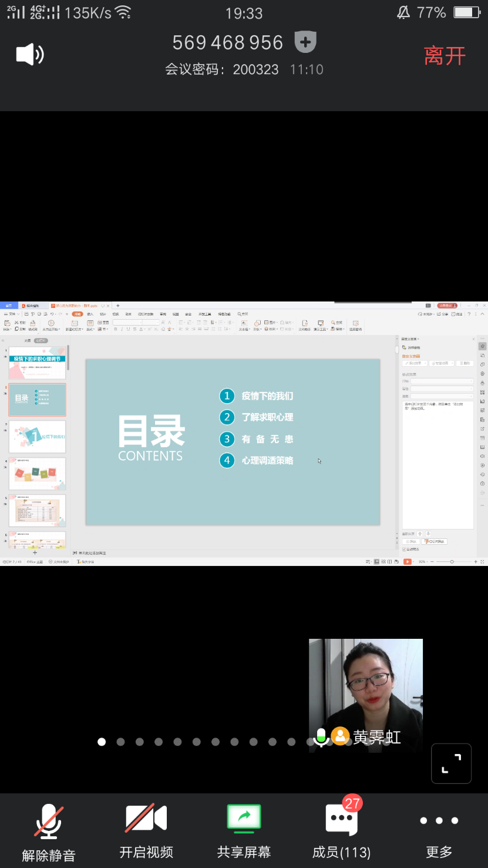This screenshot has width=488, height=868.
Task: Open the 动画 ribbon tab in WPS
Action: [129, 314]
